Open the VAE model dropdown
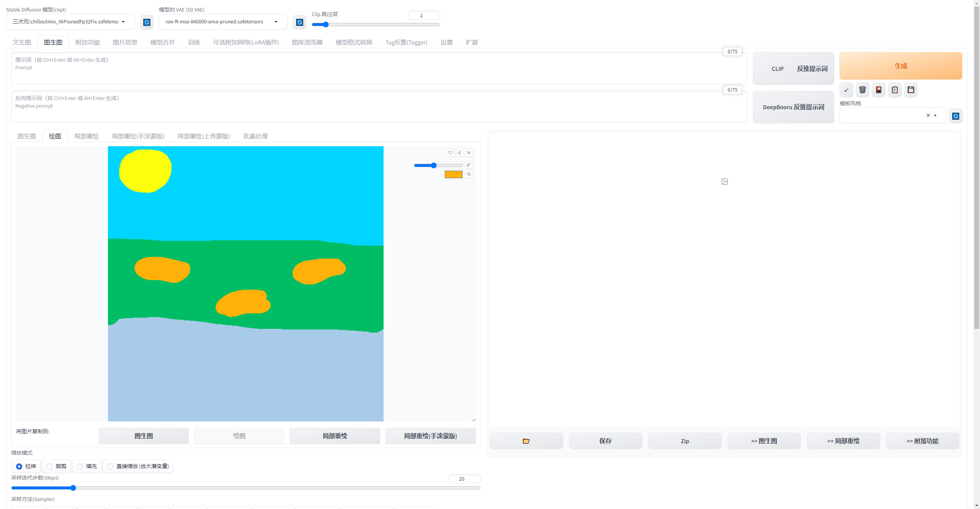 (x=276, y=22)
